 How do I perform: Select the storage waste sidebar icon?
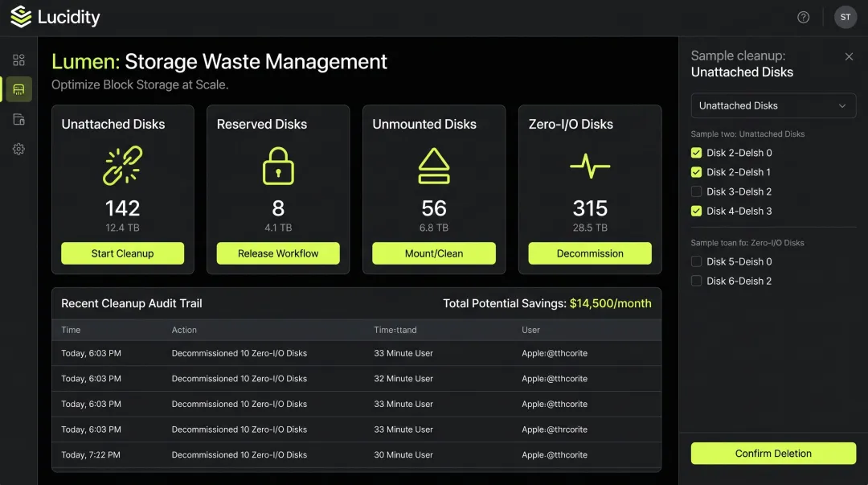tap(18, 89)
